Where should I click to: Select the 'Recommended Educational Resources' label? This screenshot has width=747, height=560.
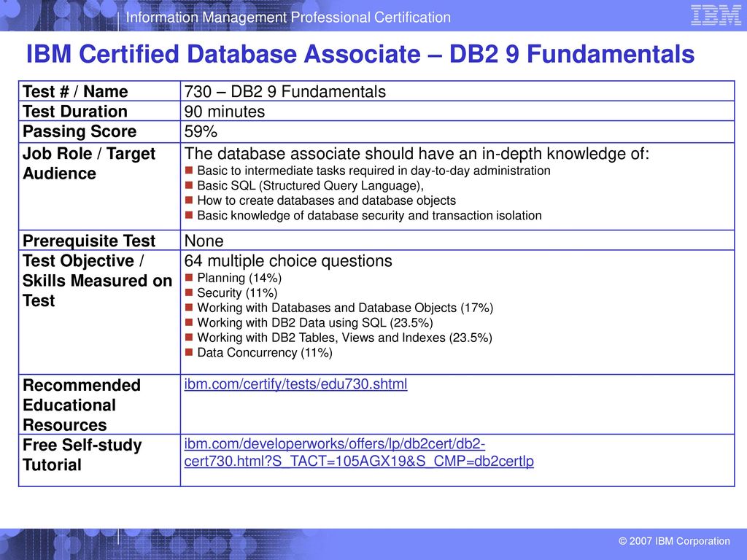(82, 405)
